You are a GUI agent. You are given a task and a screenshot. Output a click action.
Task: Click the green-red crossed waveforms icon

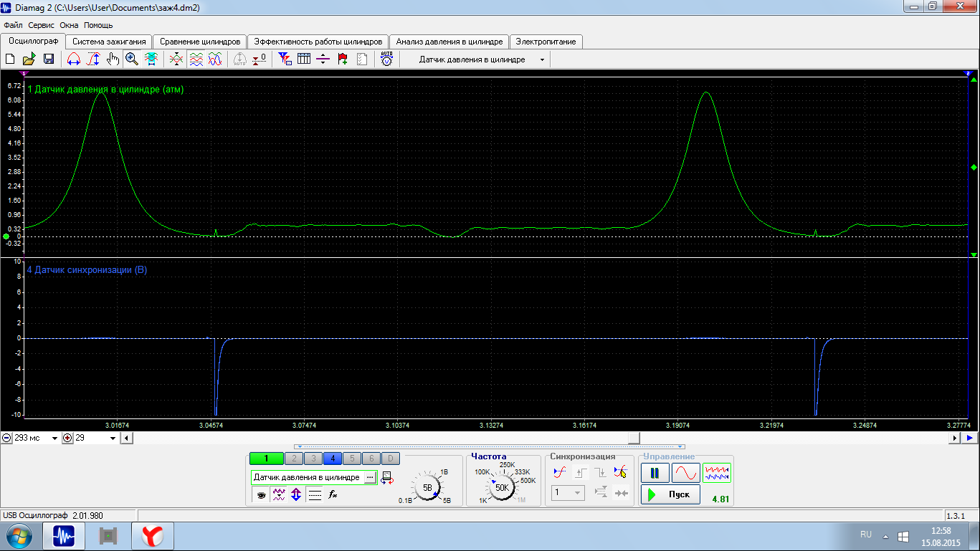[176, 59]
